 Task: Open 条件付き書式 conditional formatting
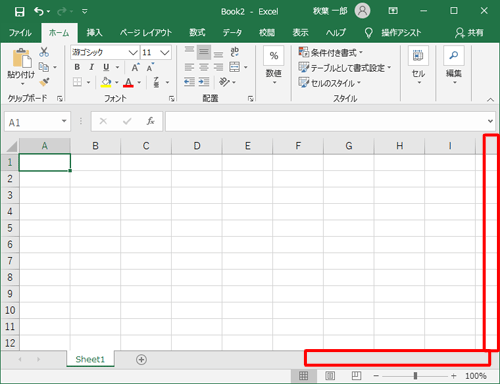point(330,53)
